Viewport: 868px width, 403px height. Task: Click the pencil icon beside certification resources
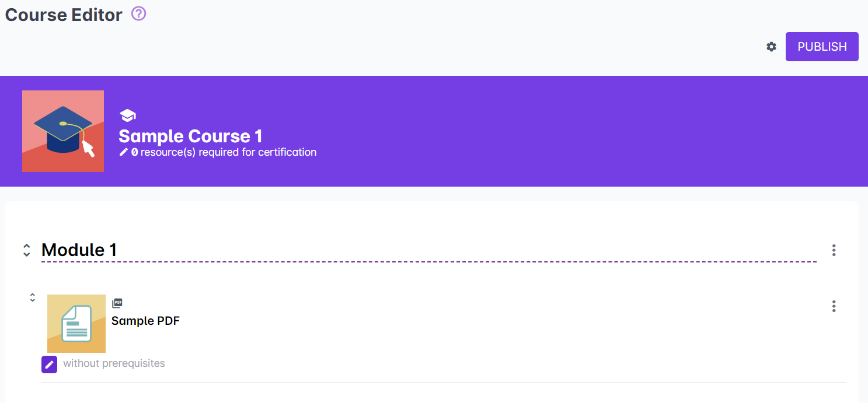tap(123, 152)
